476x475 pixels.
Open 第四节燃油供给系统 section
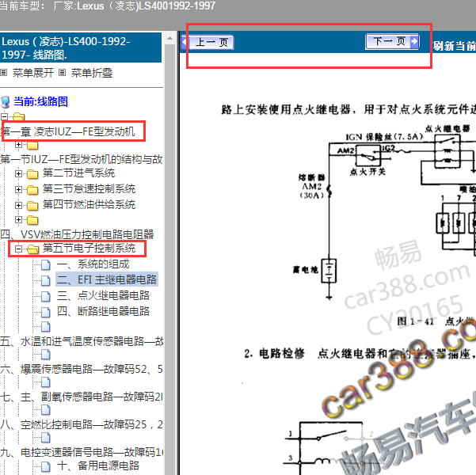[x=89, y=204]
